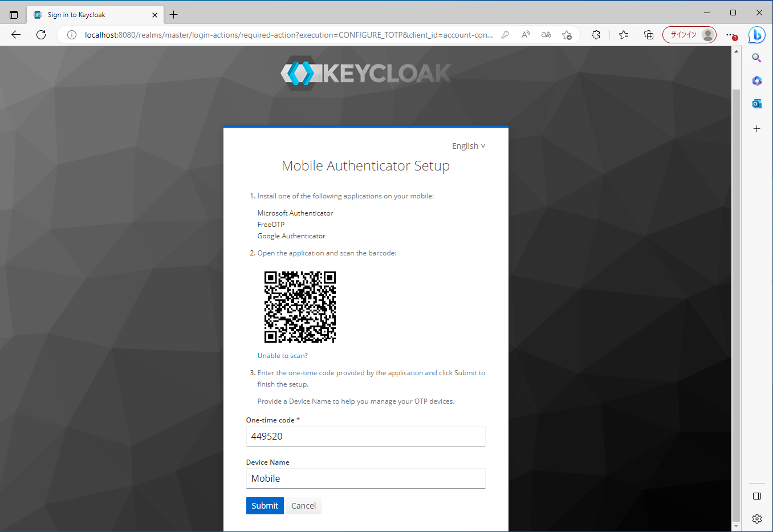Image resolution: width=773 pixels, height=532 pixels.
Task: Cancel the authenticator setup
Action: [x=303, y=505]
